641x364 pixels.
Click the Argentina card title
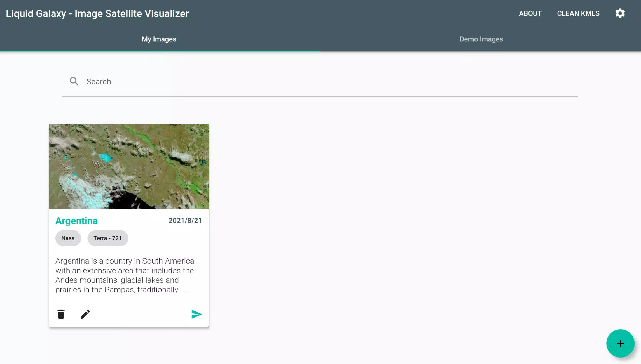point(76,221)
